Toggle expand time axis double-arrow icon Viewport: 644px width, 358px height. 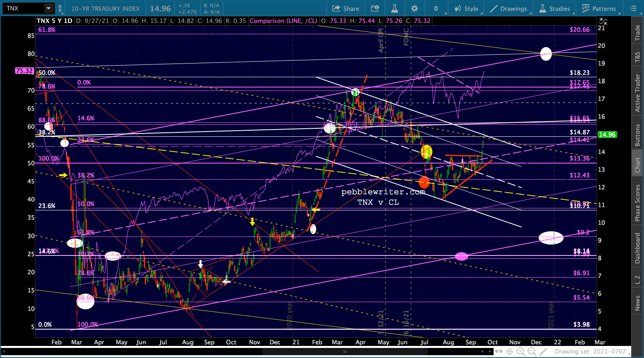coord(498,352)
